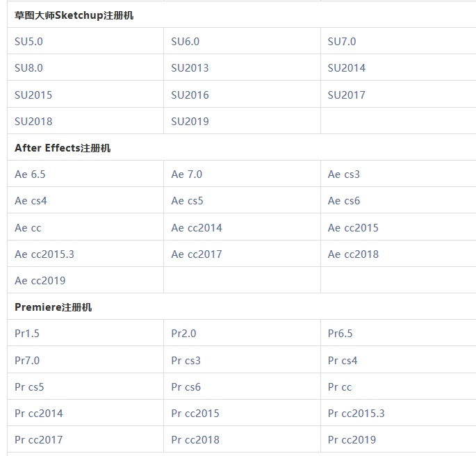476x456 pixels.
Task: Click the SU8.0 link
Action: 28,68
